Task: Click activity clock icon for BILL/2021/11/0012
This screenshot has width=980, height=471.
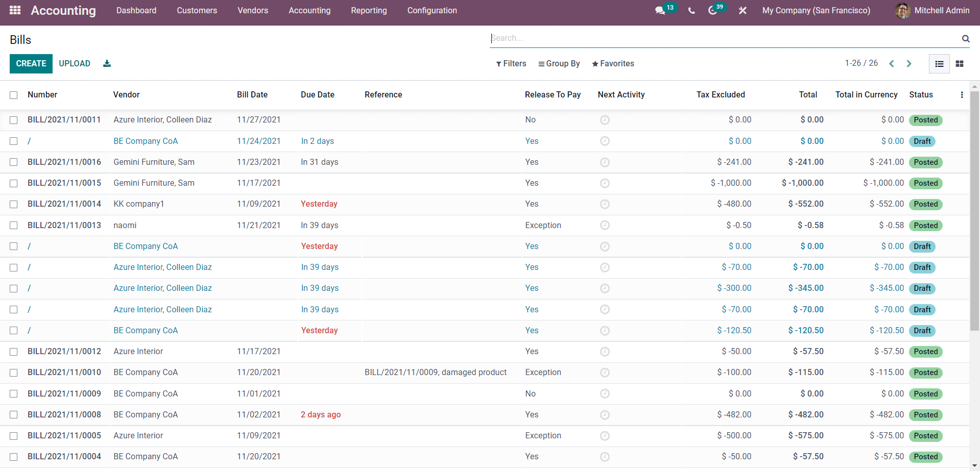Action: 605,352
